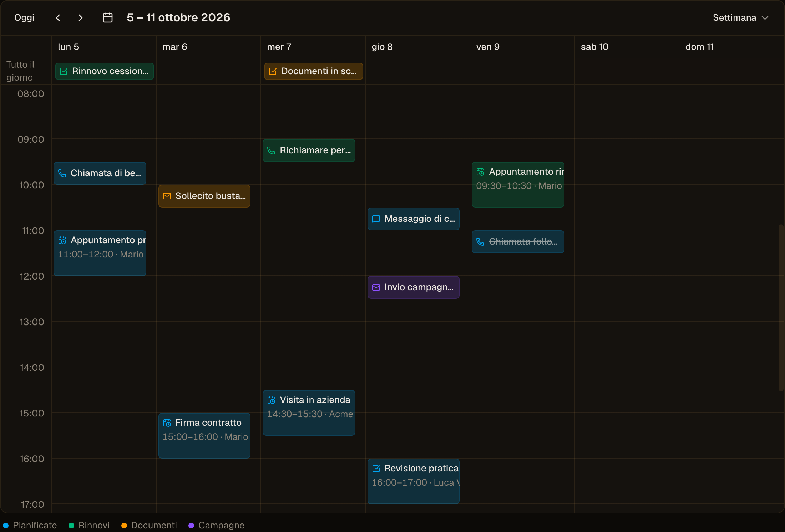Viewport: 785px width, 532px height.
Task: Click the calendar-clock icon on Firma contratto
Action: pos(167,423)
